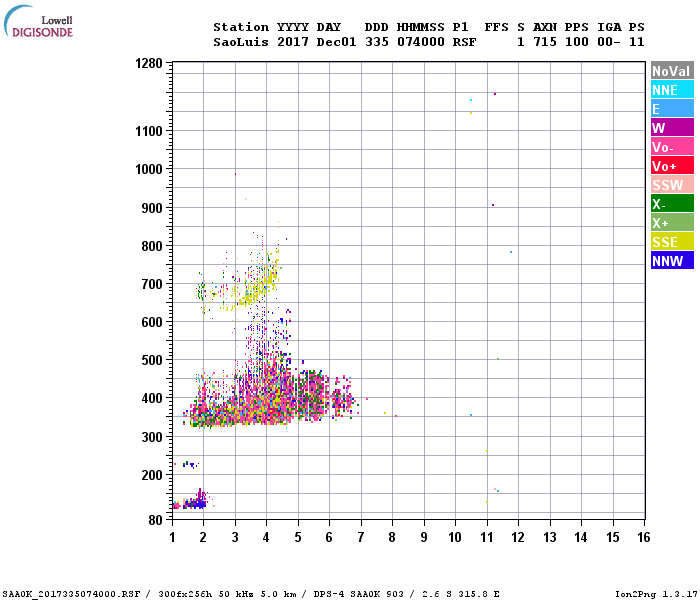700x600 pixels.
Task: Click the PS value 11
Action: tap(637, 42)
